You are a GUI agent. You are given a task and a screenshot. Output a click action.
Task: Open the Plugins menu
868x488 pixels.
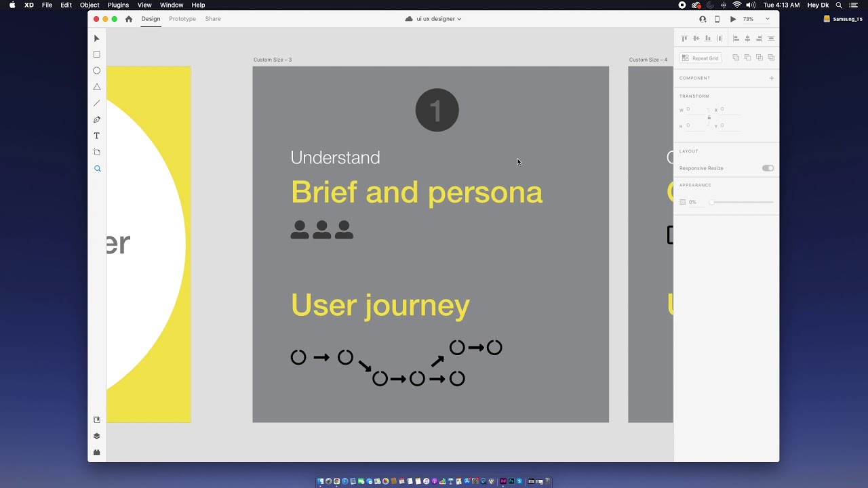coord(118,5)
